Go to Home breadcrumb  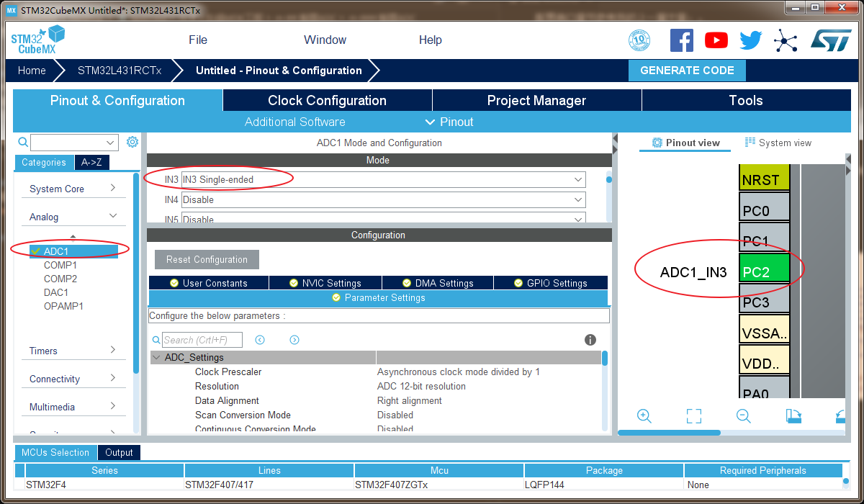point(32,71)
